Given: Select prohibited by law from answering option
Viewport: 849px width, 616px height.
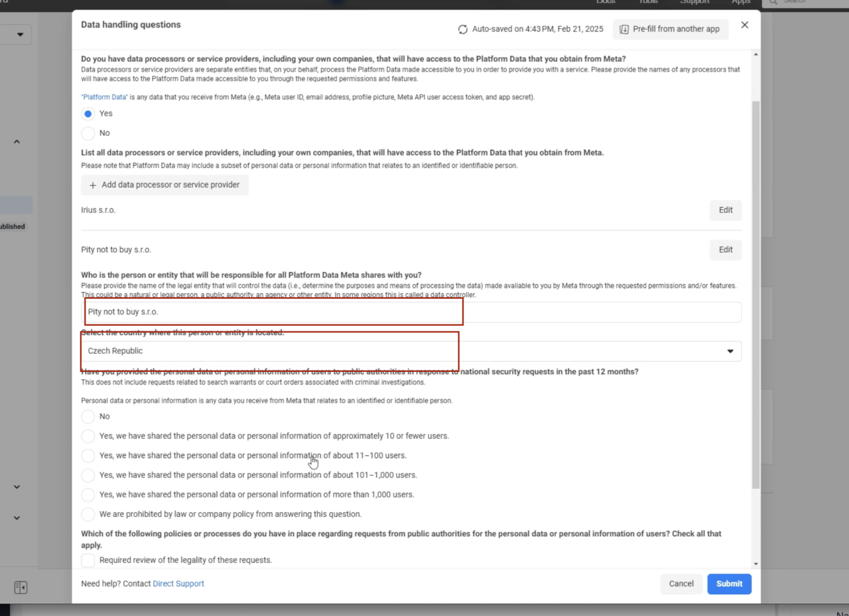Looking at the screenshot, I should click(88, 514).
